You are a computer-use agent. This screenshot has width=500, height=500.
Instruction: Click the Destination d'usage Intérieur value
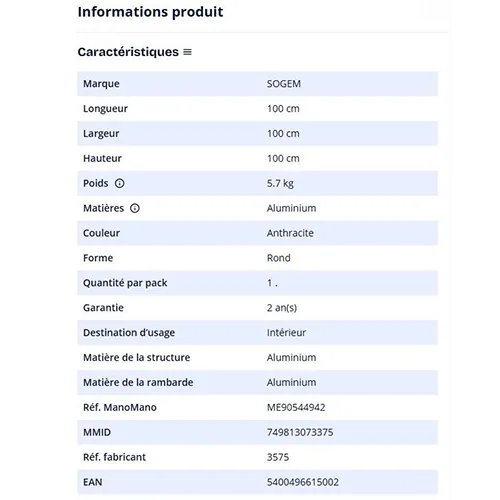pyautogui.click(x=286, y=333)
